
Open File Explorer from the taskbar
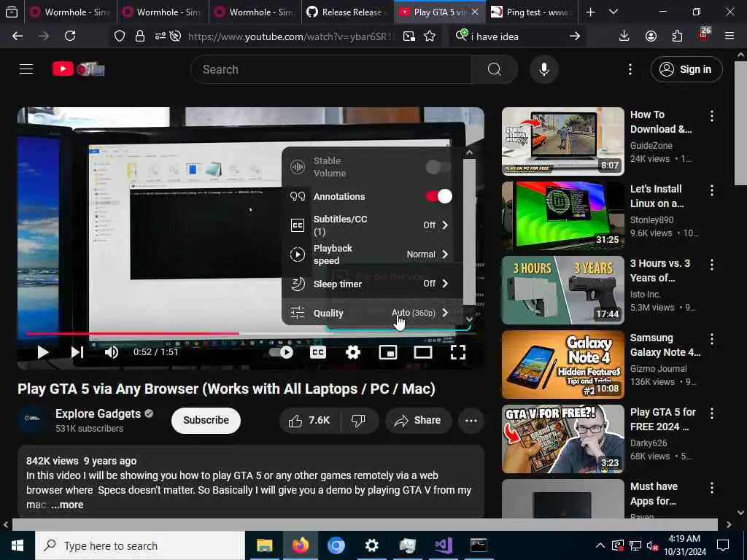point(264,545)
